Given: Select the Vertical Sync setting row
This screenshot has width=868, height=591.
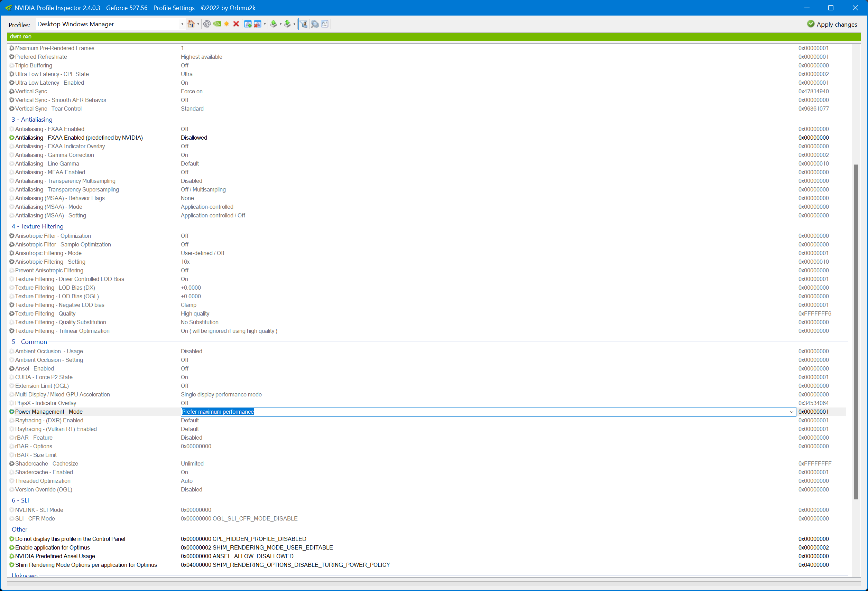Looking at the screenshot, I should point(31,92).
